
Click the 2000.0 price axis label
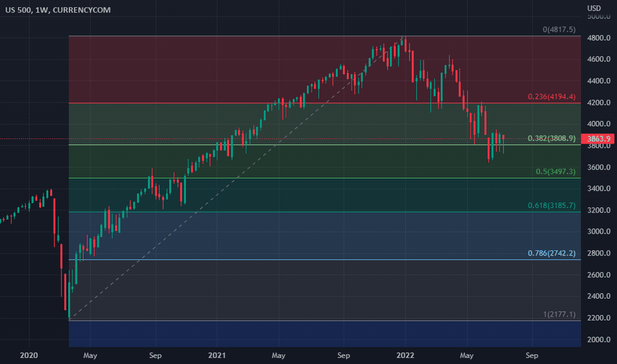tap(598, 340)
